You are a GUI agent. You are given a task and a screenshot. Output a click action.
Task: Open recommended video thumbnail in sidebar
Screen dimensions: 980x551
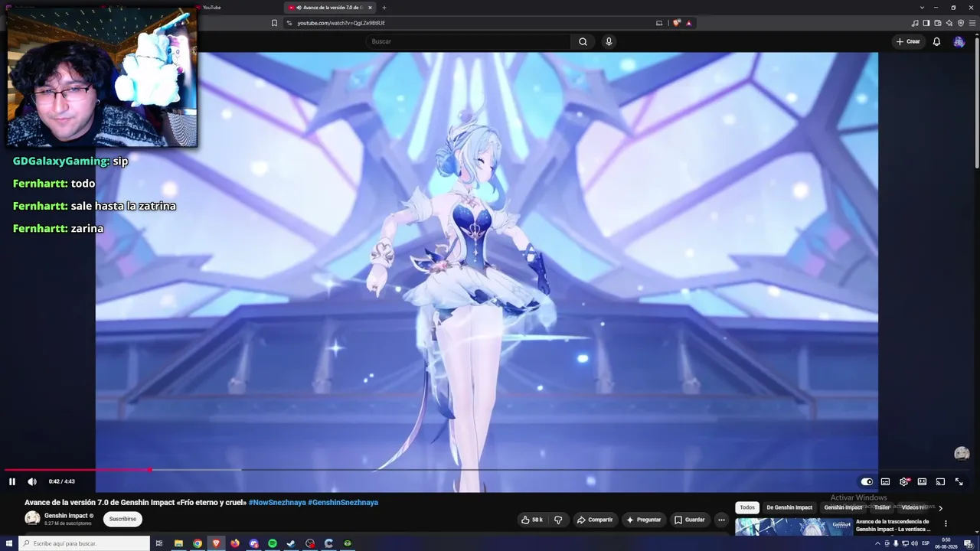coord(793,527)
